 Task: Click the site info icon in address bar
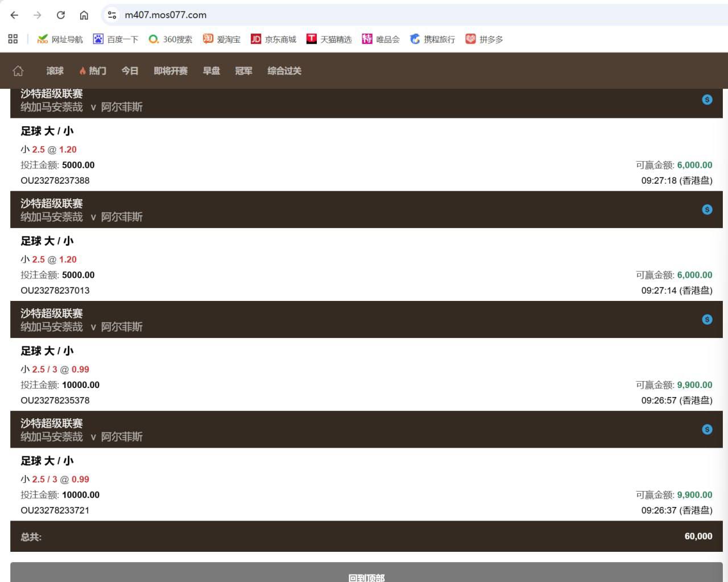coord(112,15)
